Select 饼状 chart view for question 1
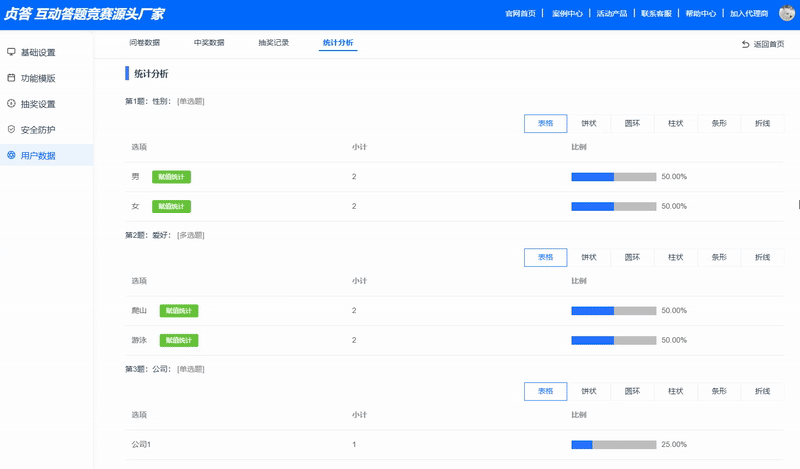The width and height of the screenshot is (800, 469). (x=589, y=124)
